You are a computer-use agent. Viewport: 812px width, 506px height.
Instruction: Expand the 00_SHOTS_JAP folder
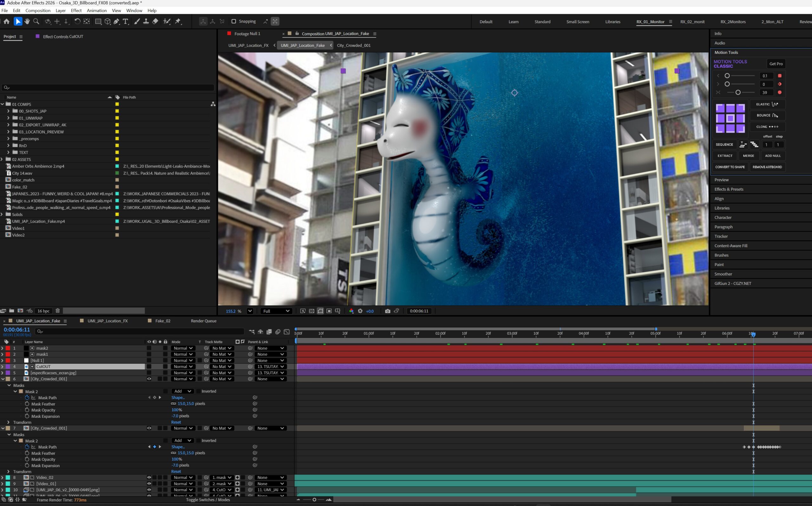coord(8,111)
